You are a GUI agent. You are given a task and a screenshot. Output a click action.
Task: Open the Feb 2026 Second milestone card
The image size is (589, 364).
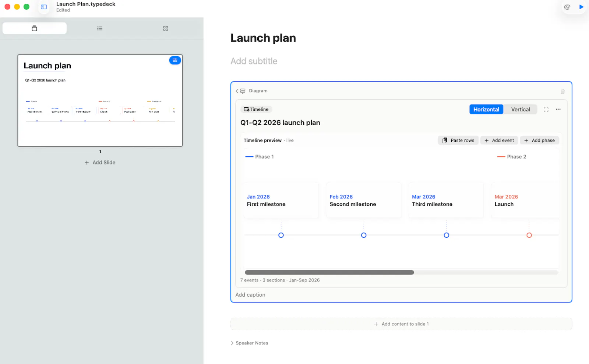click(x=364, y=201)
